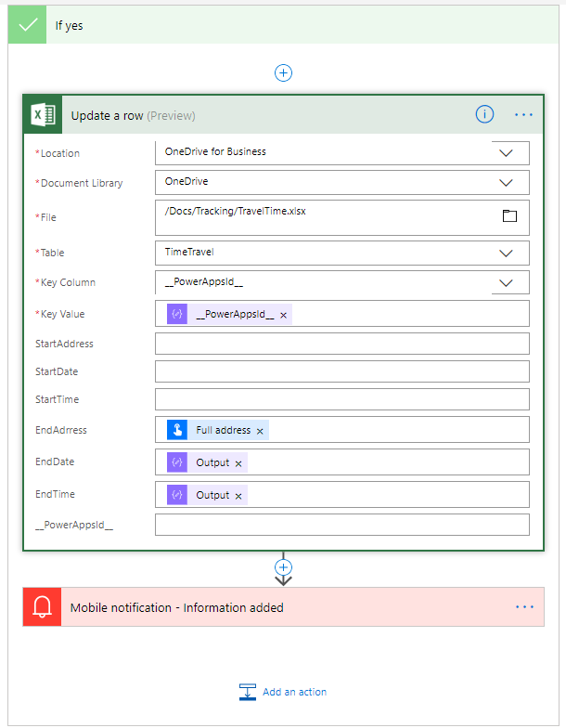Click the folder picker icon in File field

(508, 216)
